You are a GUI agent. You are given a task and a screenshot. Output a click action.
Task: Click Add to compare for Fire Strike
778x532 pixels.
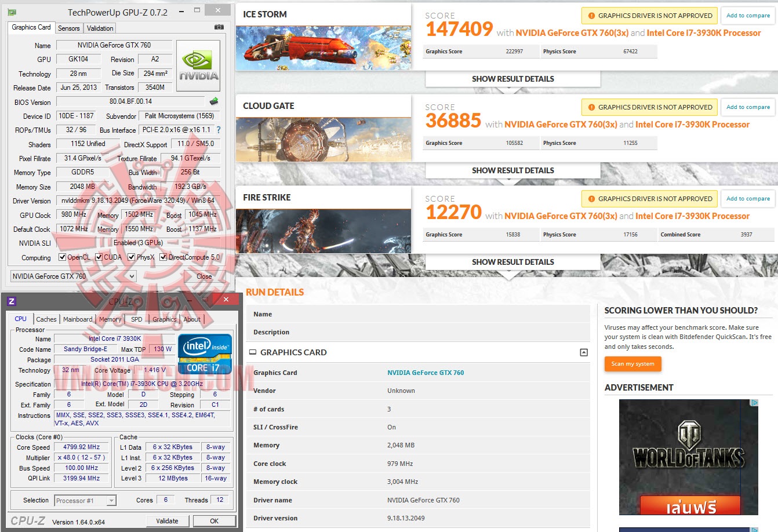[748, 199]
